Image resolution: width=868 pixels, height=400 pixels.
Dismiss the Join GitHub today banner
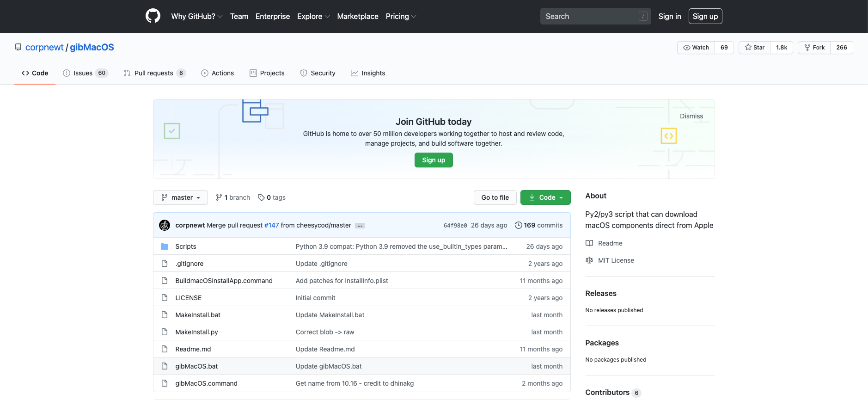691,116
